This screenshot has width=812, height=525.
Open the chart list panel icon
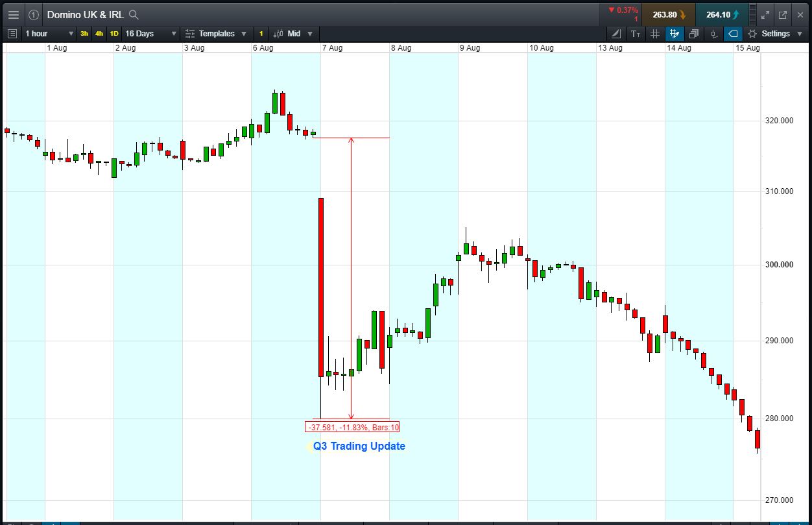tap(12, 34)
